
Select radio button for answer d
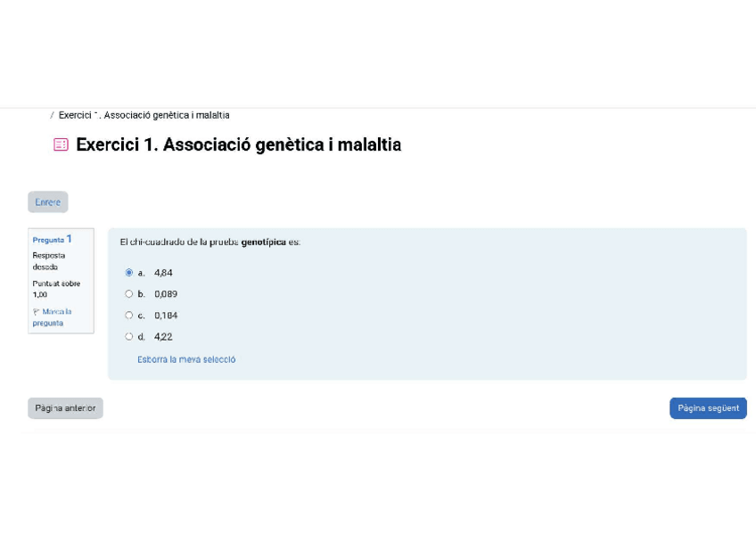129,337
